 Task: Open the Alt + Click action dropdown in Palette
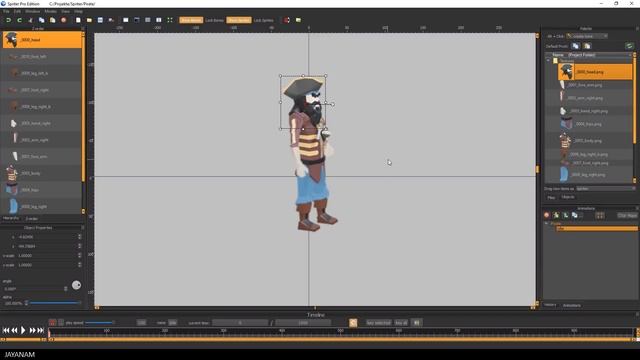(x=587, y=36)
